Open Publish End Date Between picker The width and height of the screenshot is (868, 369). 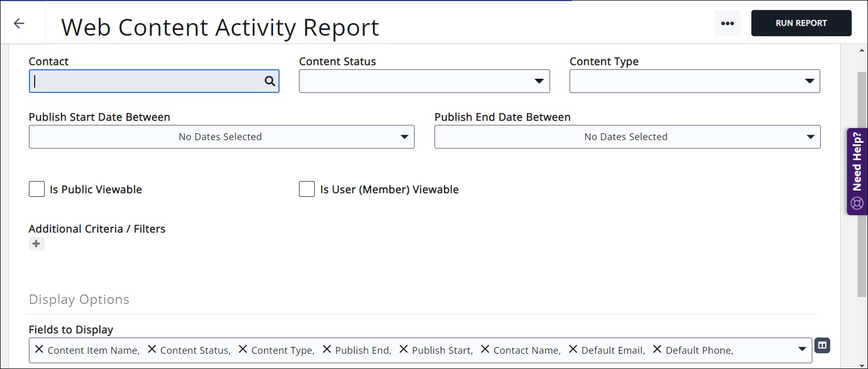tap(627, 136)
